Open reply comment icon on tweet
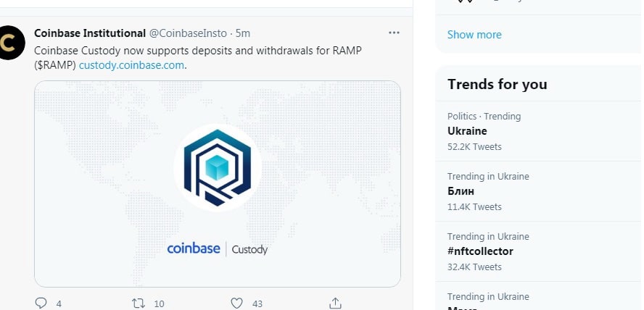Viewport: 644px width, 310px height. (41, 303)
